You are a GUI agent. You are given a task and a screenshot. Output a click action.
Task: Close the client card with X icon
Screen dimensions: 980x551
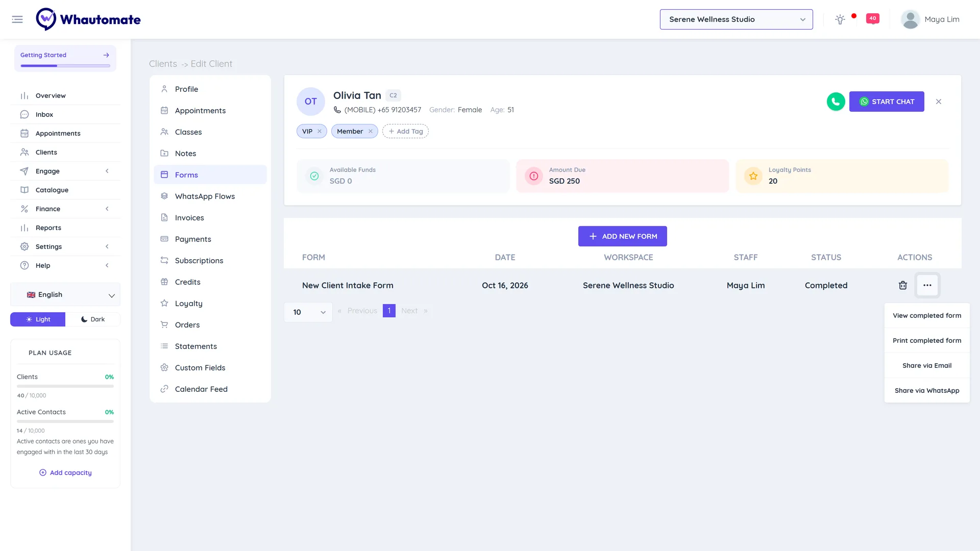(x=938, y=102)
